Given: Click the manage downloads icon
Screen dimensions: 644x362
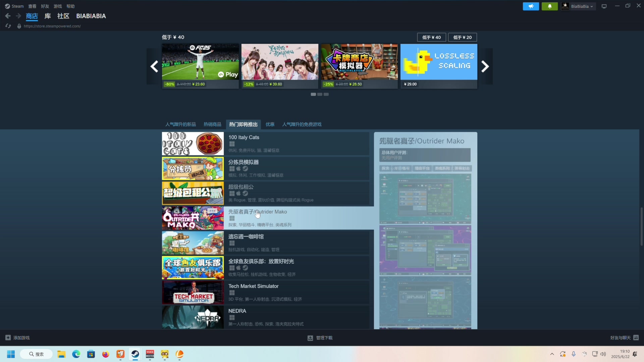Looking at the screenshot, I should (310, 338).
